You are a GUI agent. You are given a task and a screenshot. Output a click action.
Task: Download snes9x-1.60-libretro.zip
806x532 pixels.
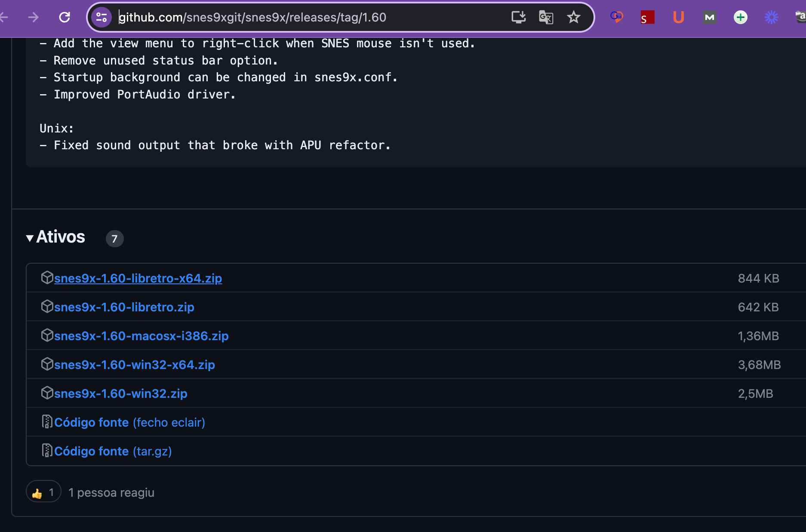[x=124, y=307]
